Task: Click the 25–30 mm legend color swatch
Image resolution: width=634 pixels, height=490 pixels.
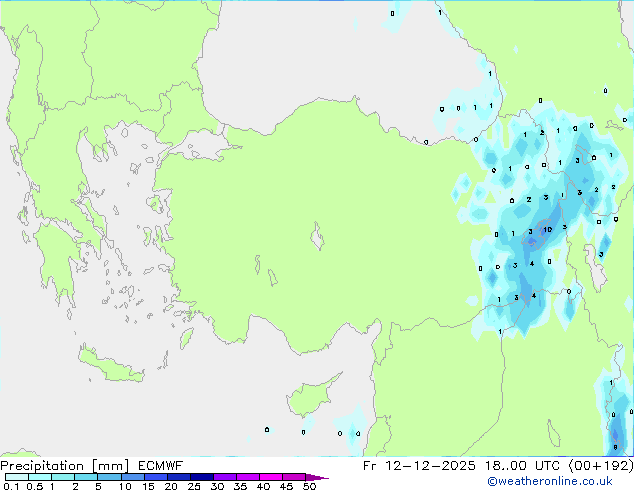Action: [x=202, y=477]
